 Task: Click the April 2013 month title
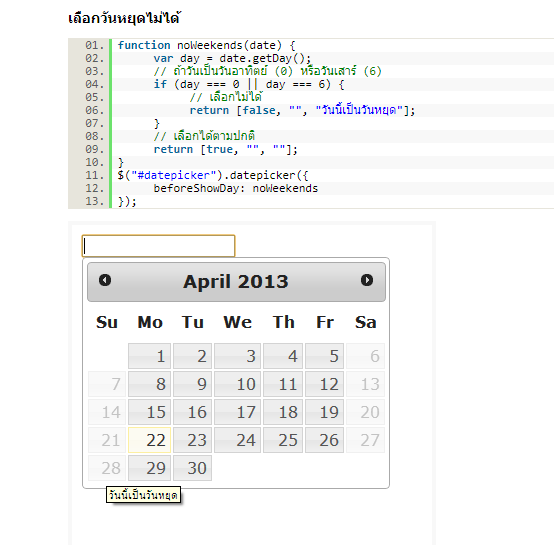click(x=236, y=282)
